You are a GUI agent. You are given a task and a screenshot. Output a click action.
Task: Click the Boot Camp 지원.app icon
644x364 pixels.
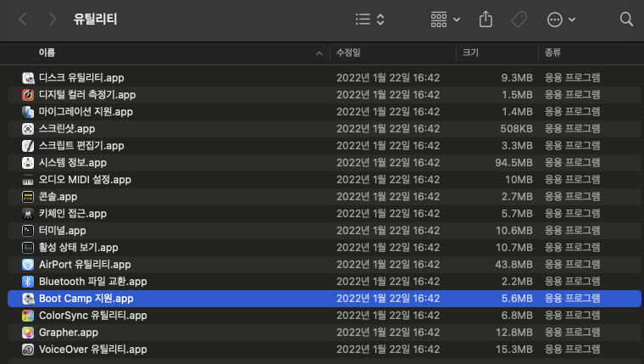[28, 298]
